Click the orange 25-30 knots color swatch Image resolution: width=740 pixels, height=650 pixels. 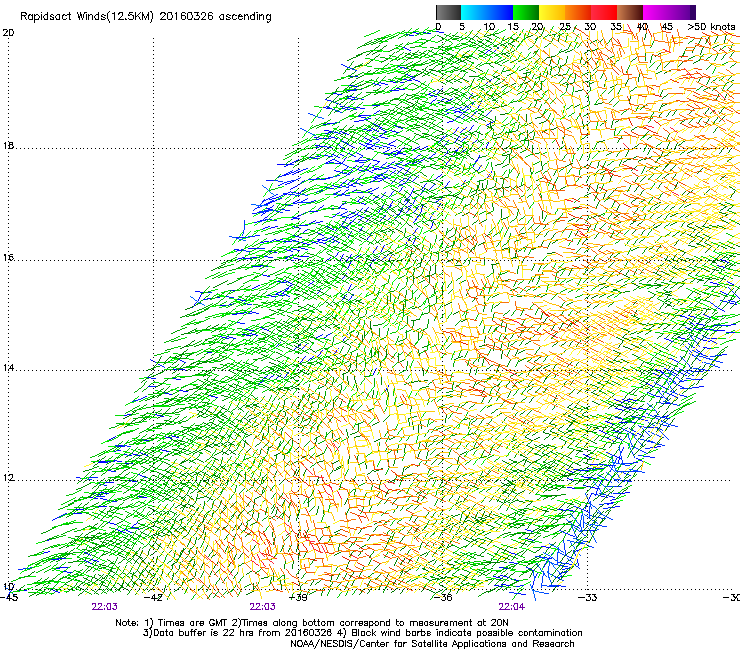pyautogui.click(x=578, y=12)
